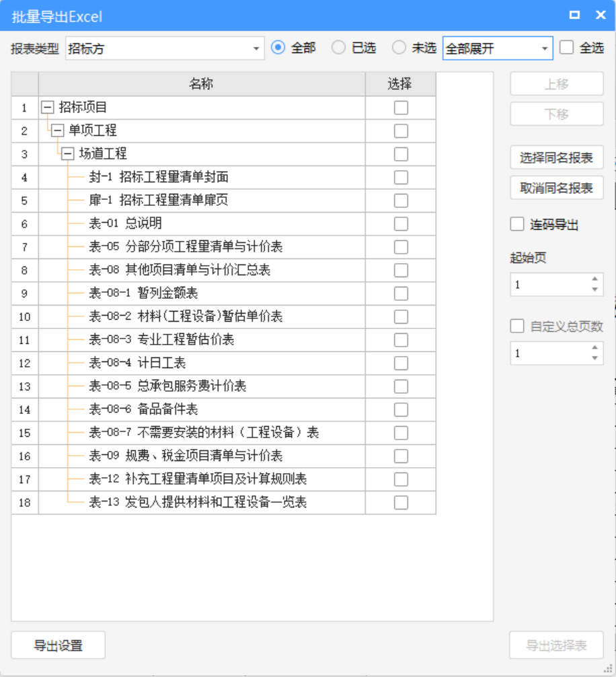This screenshot has width=616, height=677.
Task: Increase the 起始页 value with up arrow
Action: [594, 279]
